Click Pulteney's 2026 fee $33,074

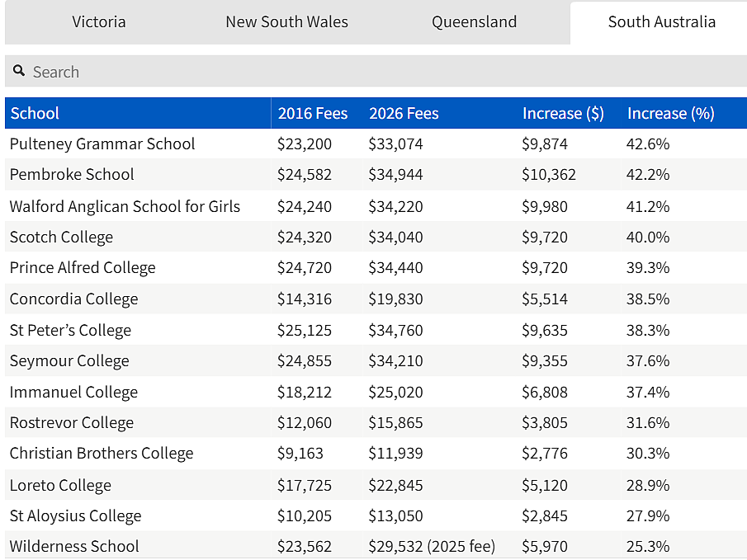(395, 144)
